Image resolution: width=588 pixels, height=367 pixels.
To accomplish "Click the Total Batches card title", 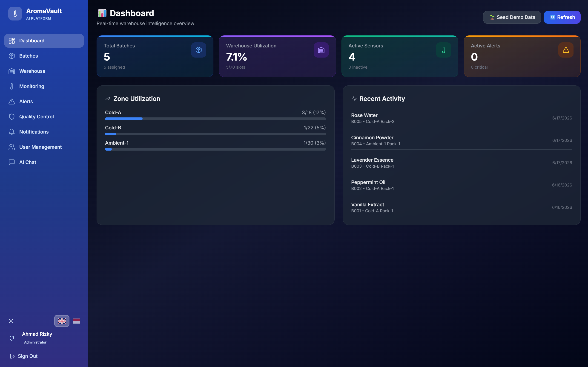I will (119, 46).
